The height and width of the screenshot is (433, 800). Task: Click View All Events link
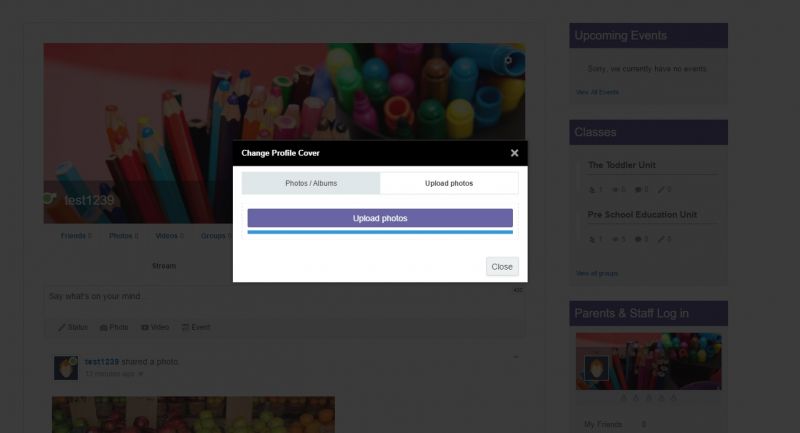tap(597, 92)
